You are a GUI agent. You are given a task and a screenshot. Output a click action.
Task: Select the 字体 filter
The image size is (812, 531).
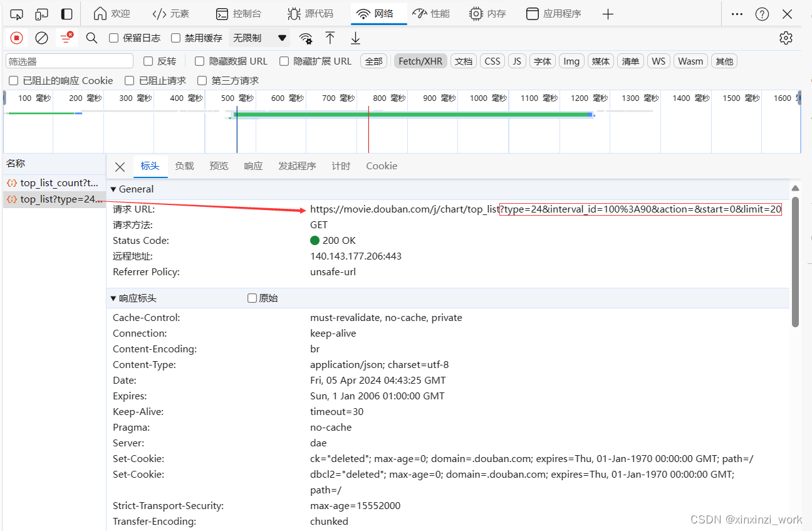543,61
